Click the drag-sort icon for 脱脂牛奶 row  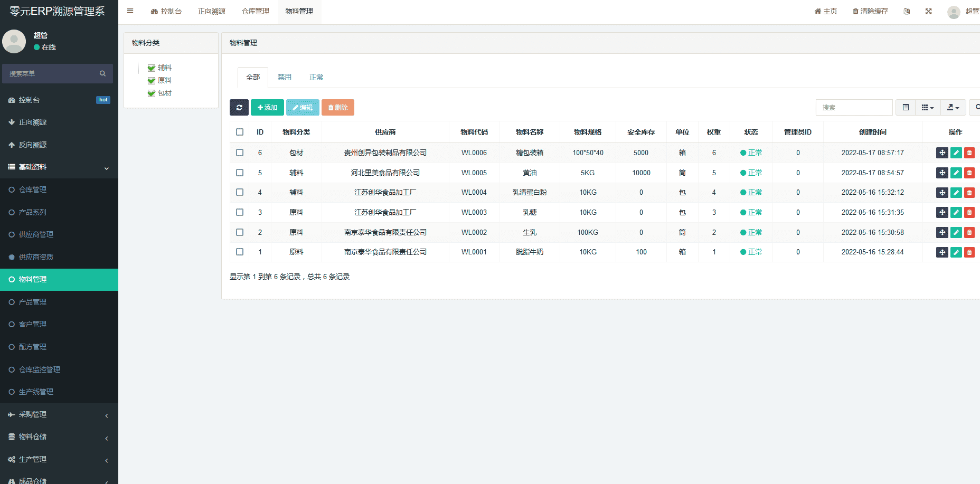click(942, 252)
